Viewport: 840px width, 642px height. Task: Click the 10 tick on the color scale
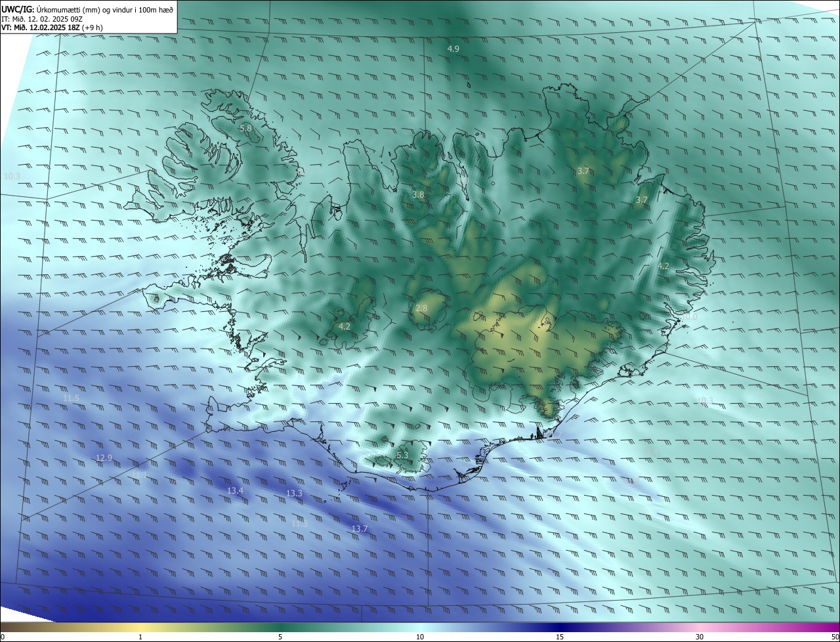(420, 637)
